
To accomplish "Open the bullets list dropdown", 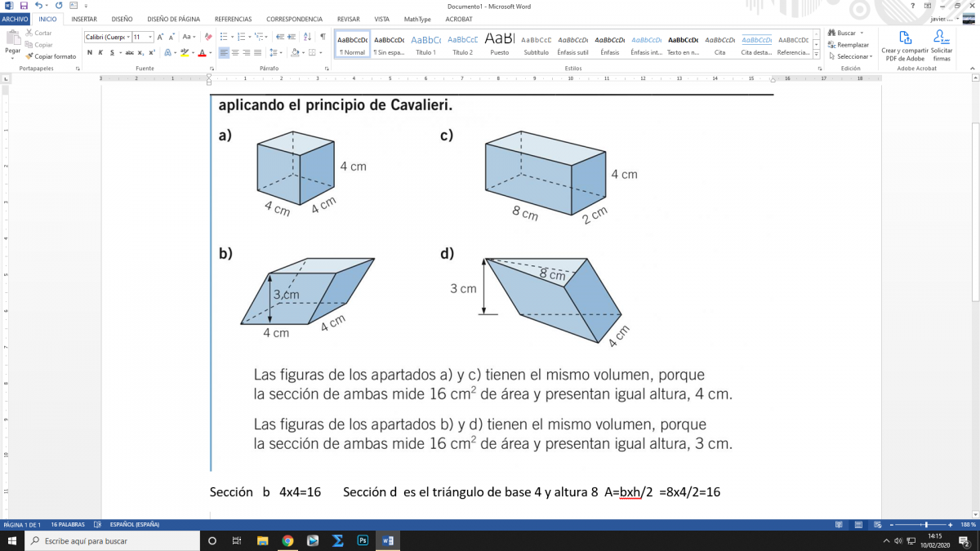I will click(x=234, y=37).
